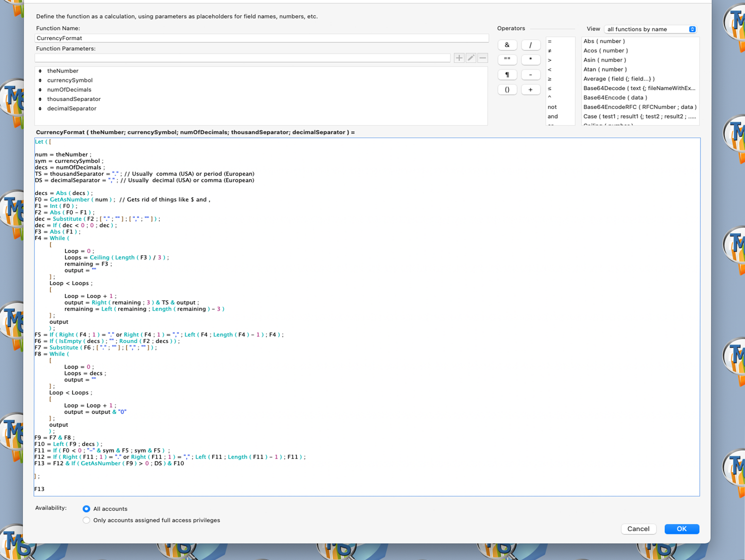Select the greater-or-equal operator
This screenshot has width=745, height=560.
[x=560, y=79]
